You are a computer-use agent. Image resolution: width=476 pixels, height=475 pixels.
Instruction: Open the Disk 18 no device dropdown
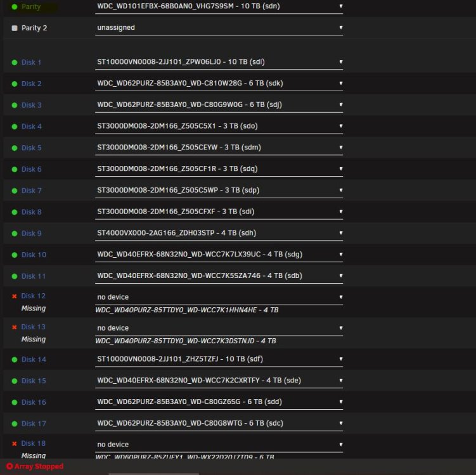coord(219,445)
